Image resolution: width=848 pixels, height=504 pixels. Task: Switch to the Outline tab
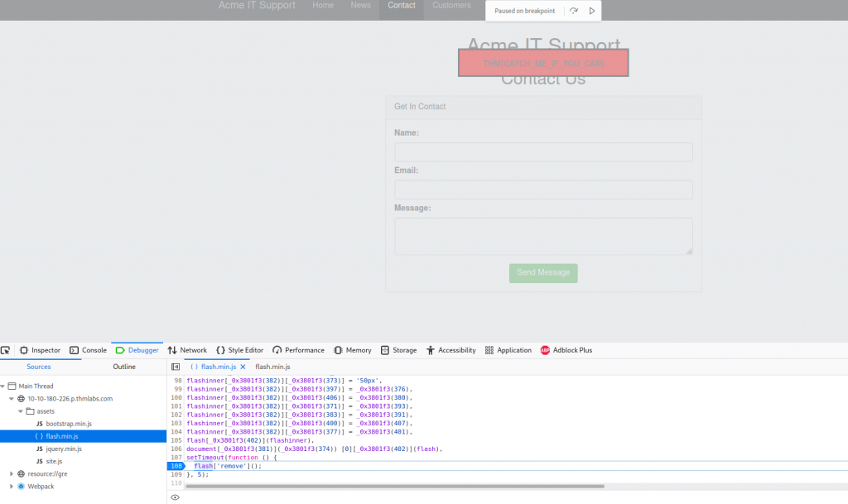(124, 367)
